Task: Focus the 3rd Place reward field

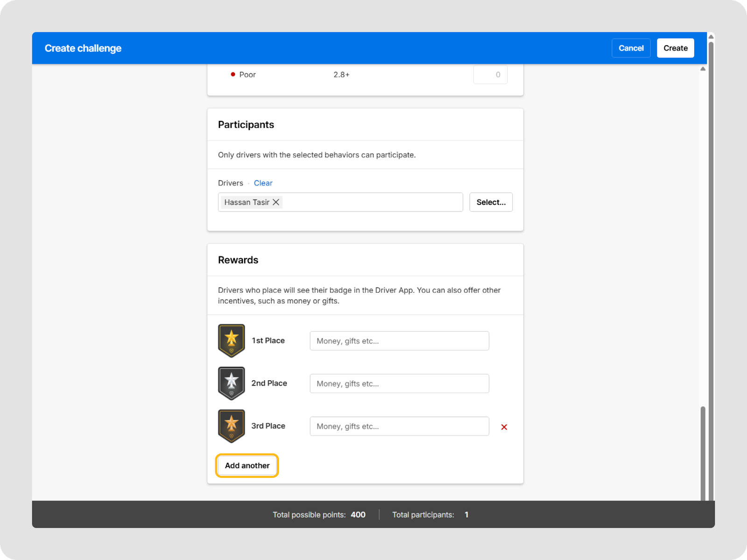Action: coord(399,427)
